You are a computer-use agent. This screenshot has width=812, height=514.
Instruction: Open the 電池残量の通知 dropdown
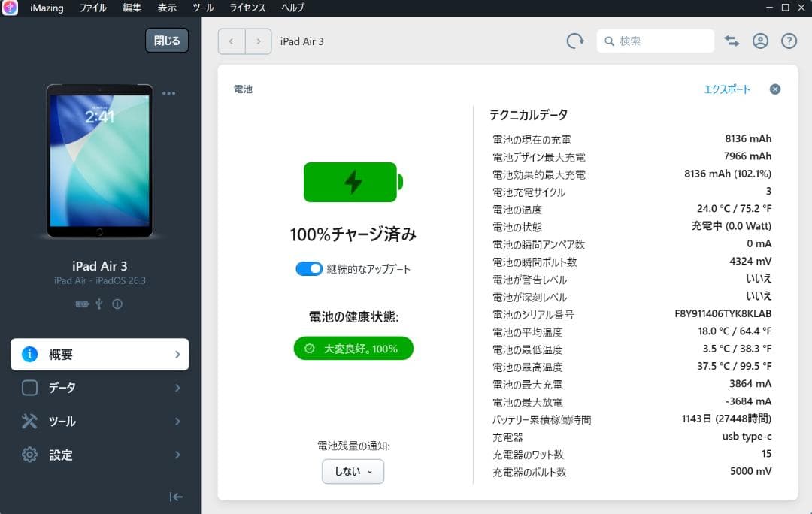point(353,472)
